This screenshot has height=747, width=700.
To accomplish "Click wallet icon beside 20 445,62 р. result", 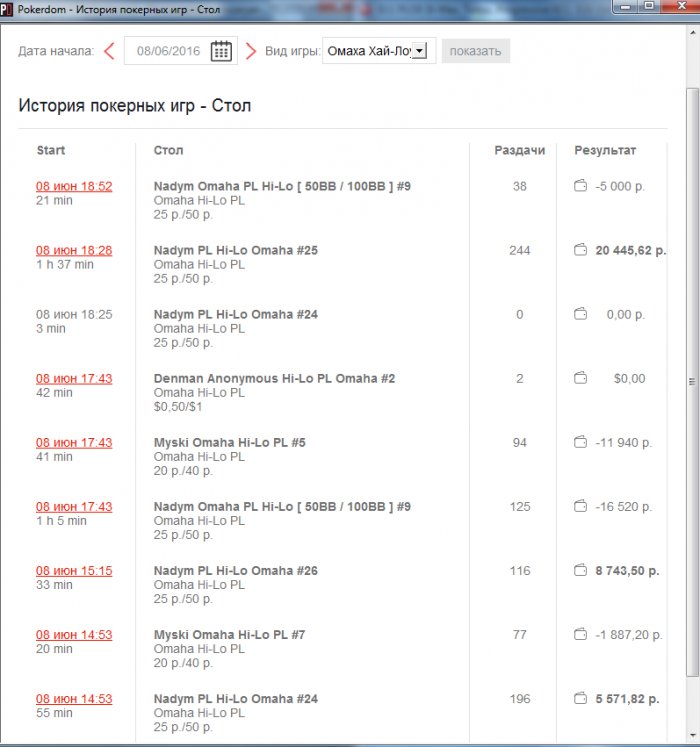I will 580,250.
